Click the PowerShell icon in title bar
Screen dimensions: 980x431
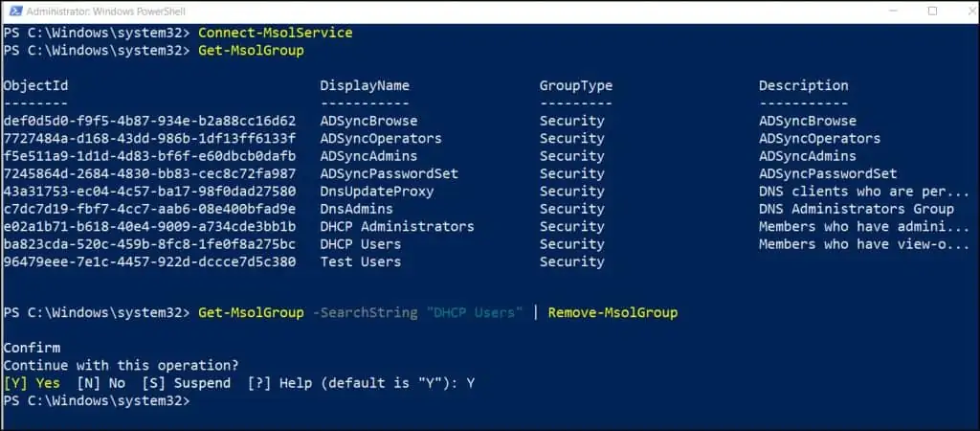[16, 11]
